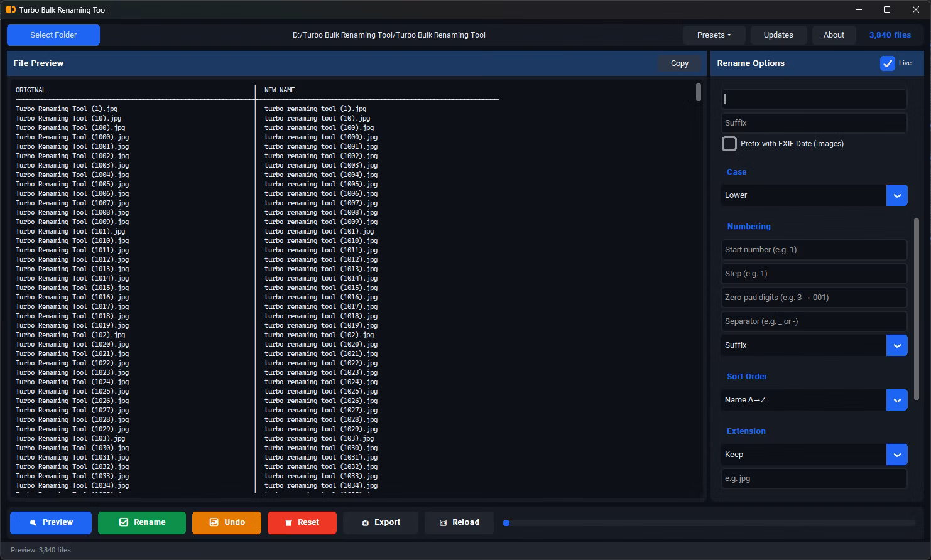The height and width of the screenshot is (560, 931).
Task: Click the magnifier icon on Preview button
Action: click(x=33, y=522)
